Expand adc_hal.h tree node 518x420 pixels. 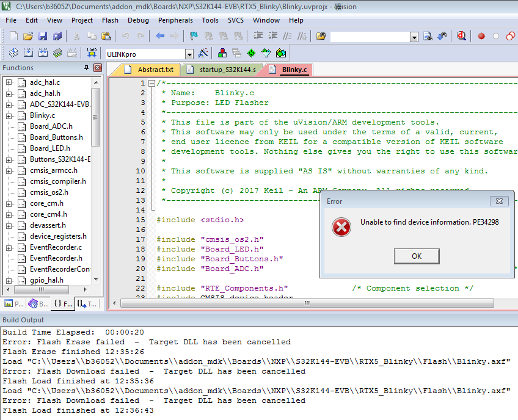click(9, 94)
